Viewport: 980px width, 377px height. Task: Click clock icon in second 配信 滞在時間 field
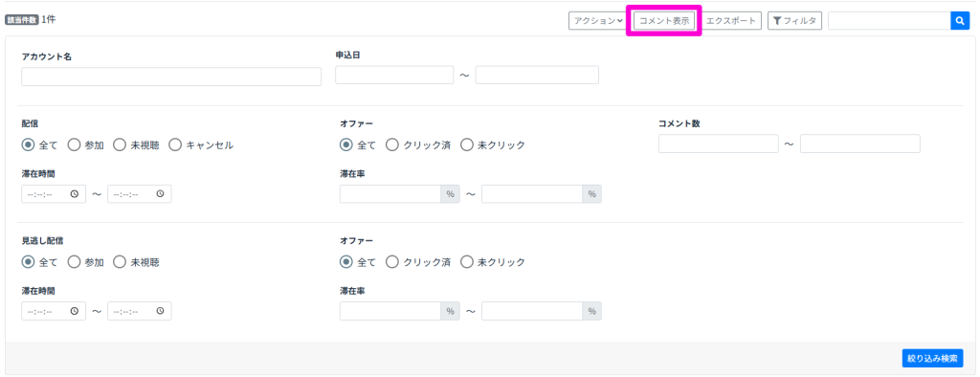(160, 194)
